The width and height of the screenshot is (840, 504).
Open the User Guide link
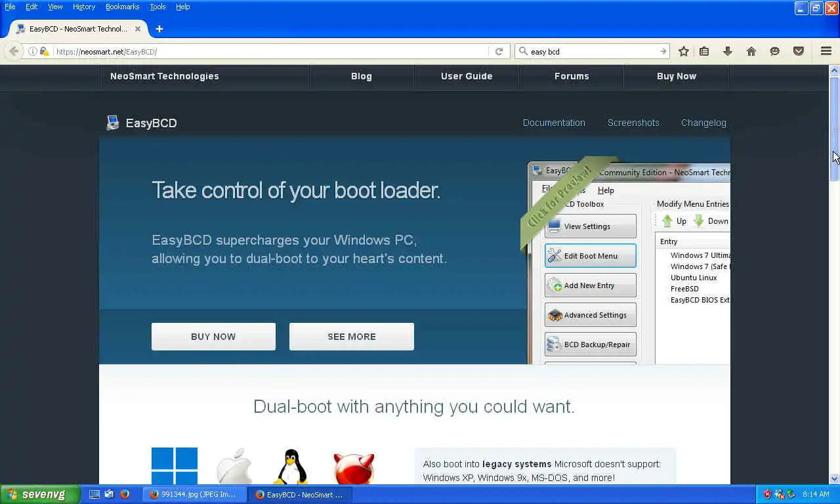[467, 76]
